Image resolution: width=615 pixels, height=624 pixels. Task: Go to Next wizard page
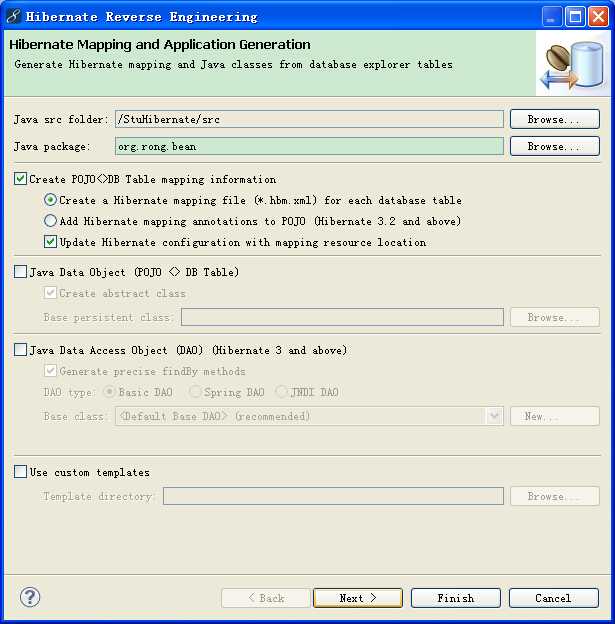click(x=358, y=598)
